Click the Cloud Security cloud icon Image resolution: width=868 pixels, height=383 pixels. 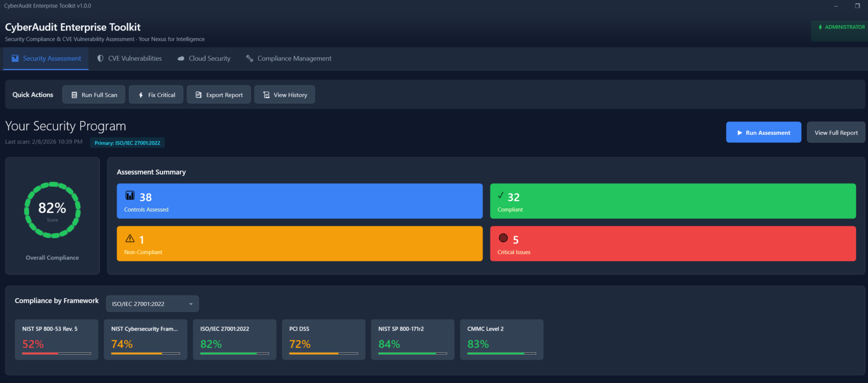(181, 59)
